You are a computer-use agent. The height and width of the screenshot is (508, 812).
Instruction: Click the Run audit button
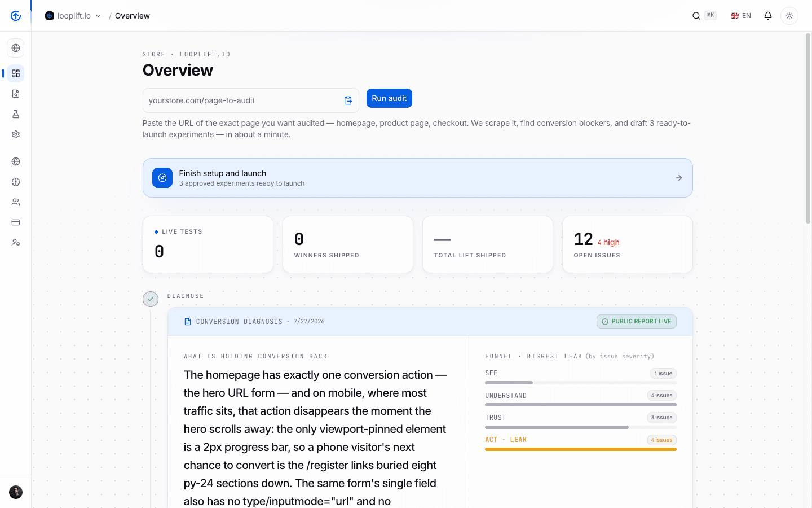(x=389, y=98)
